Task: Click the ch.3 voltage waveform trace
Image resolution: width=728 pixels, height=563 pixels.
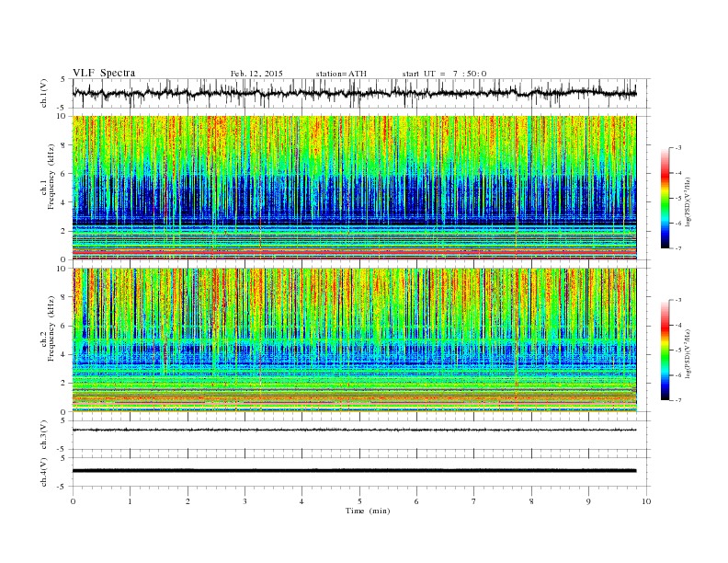Action: [354, 430]
